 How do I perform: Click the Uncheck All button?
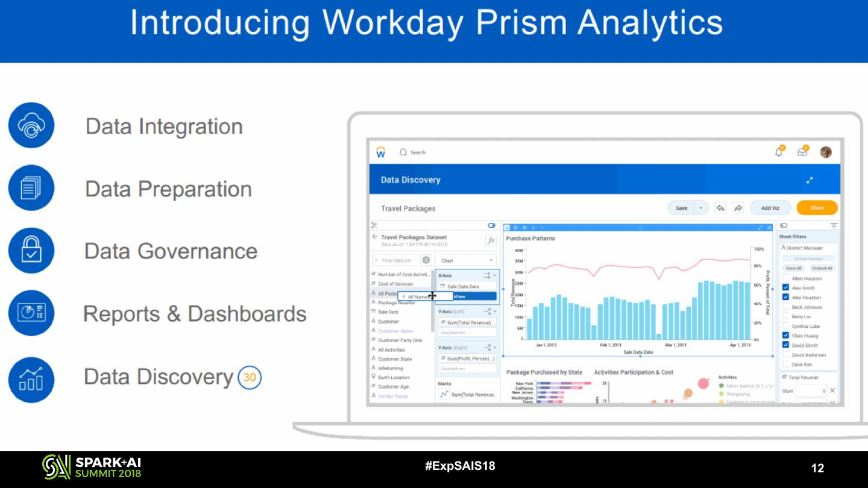click(821, 268)
